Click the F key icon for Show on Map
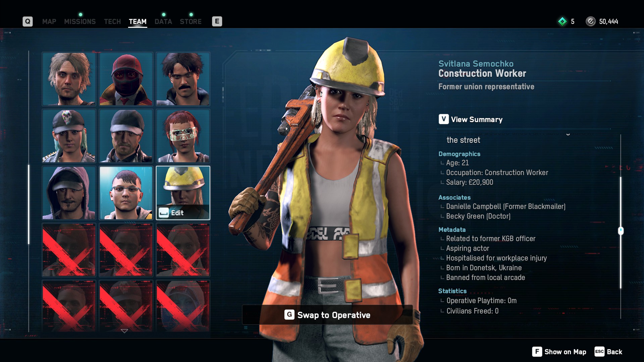The image size is (644, 362). [537, 352]
